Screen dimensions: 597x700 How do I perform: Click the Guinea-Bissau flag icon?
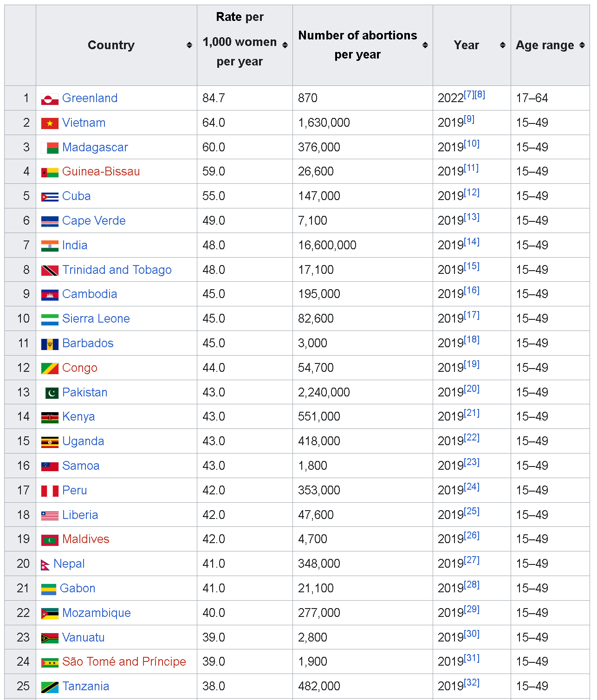[50, 173]
